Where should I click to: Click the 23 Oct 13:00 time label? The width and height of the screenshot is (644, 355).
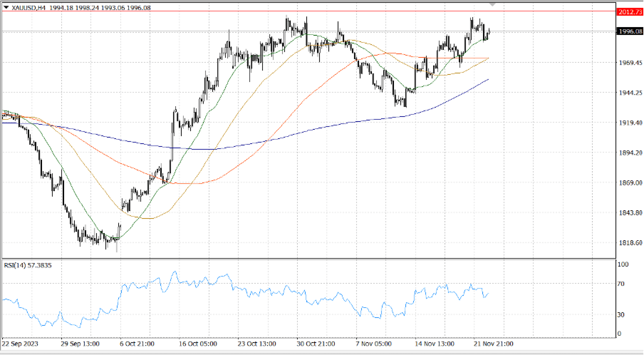pyautogui.click(x=257, y=344)
